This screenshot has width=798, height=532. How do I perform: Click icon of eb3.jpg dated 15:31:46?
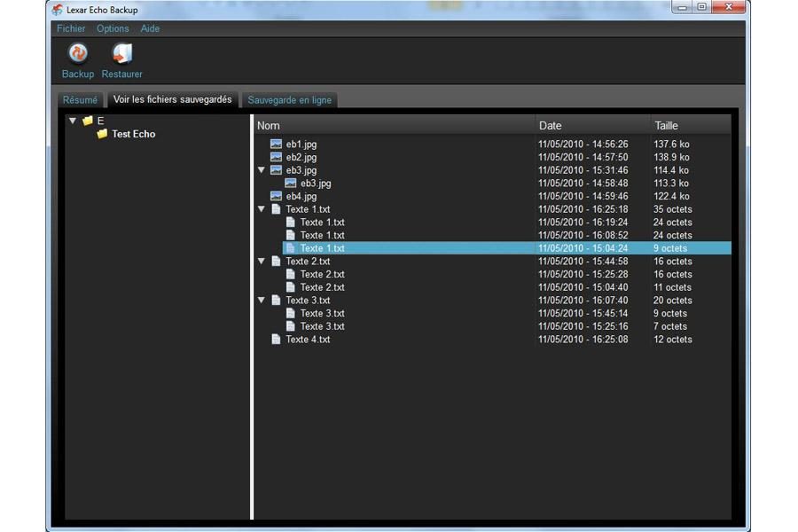[276, 170]
